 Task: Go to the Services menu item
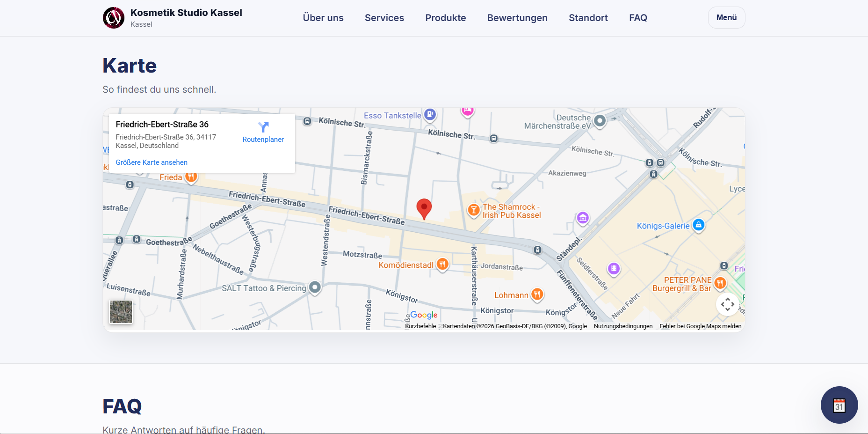[x=384, y=18]
